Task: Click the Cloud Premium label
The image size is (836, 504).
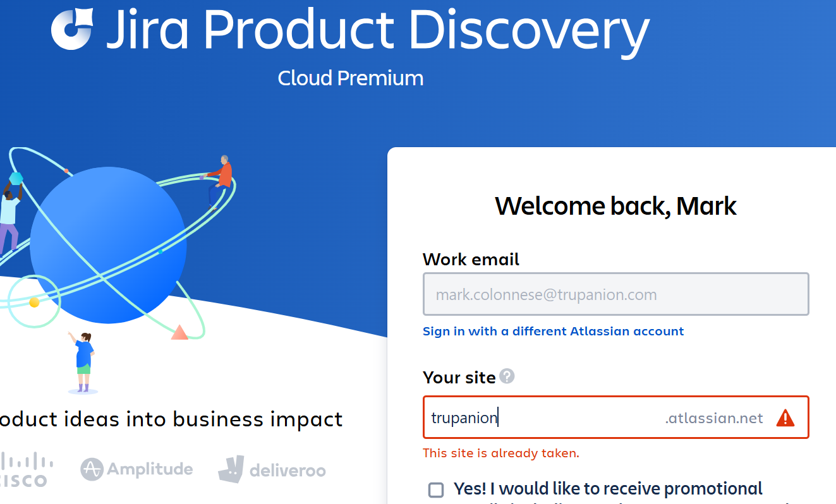Action: tap(350, 78)
